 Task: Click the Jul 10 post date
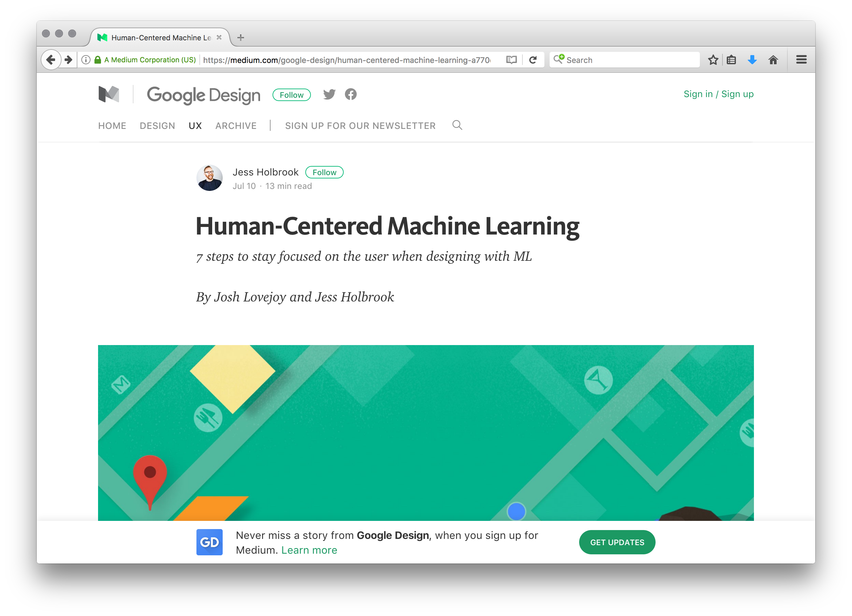click(x=244, y=186)
